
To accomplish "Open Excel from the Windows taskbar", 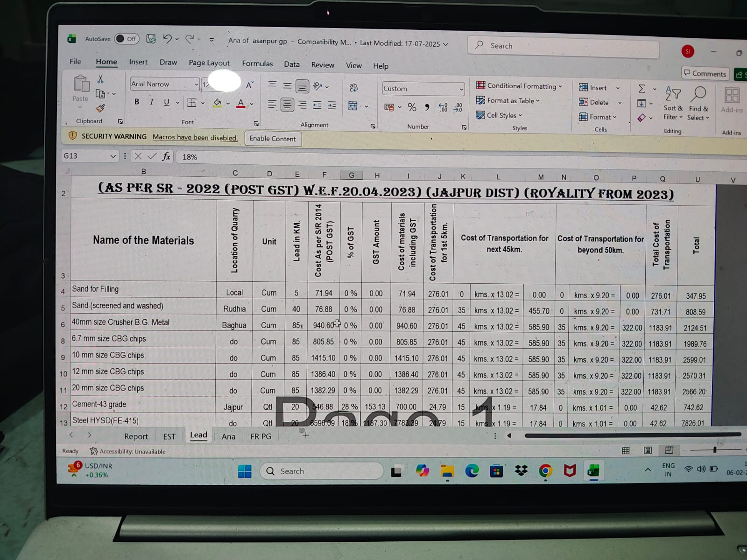I will tap(593, 471).
